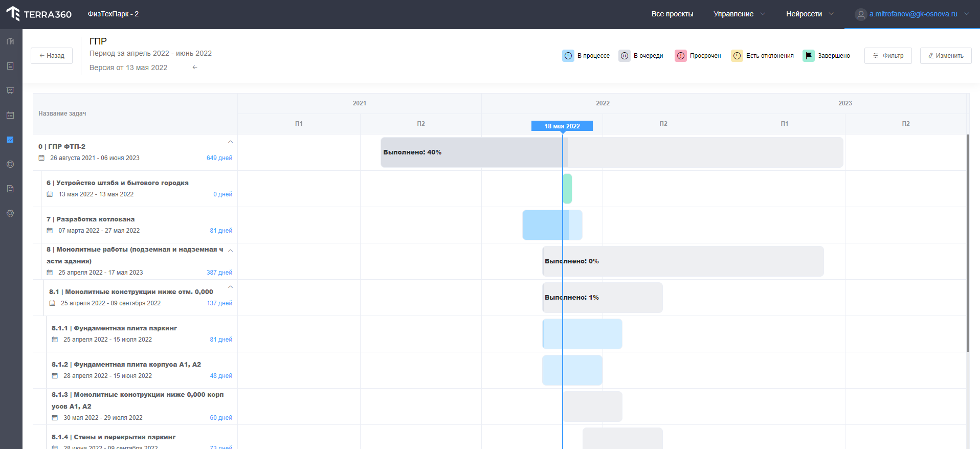Click the ФизТехПарк - 2 project title
This screenshot has width=980, height=449.
pos(113,14)
